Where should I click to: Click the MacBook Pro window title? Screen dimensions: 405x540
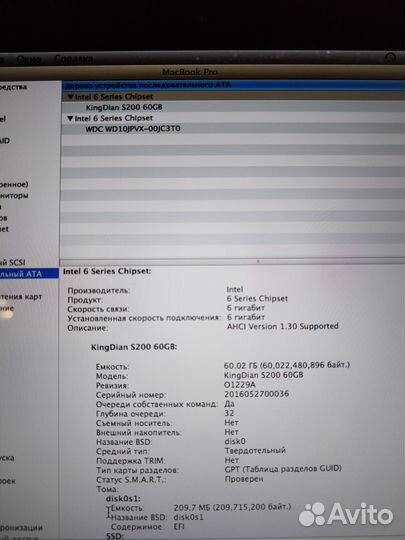[190, 72]
